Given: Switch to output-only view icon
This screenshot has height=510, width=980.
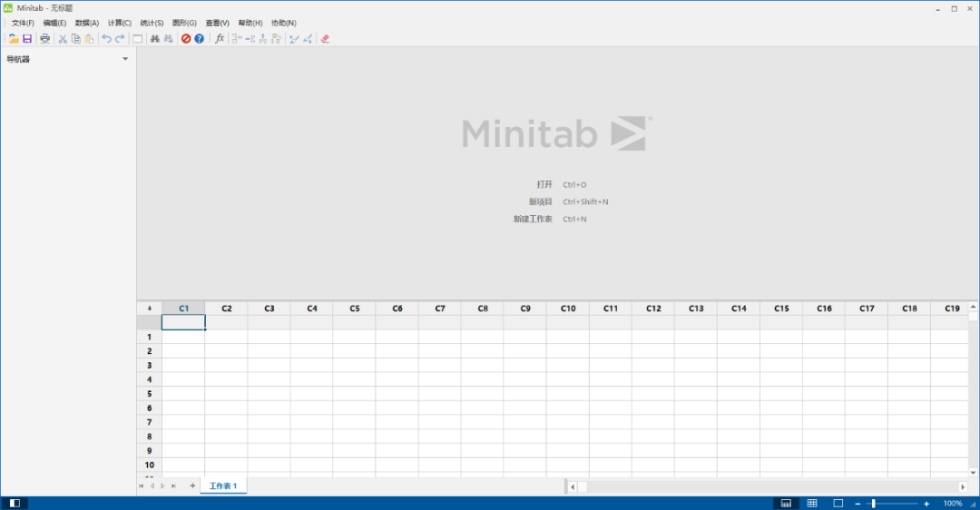Looking at the screenshot, I should pos(838,503).
